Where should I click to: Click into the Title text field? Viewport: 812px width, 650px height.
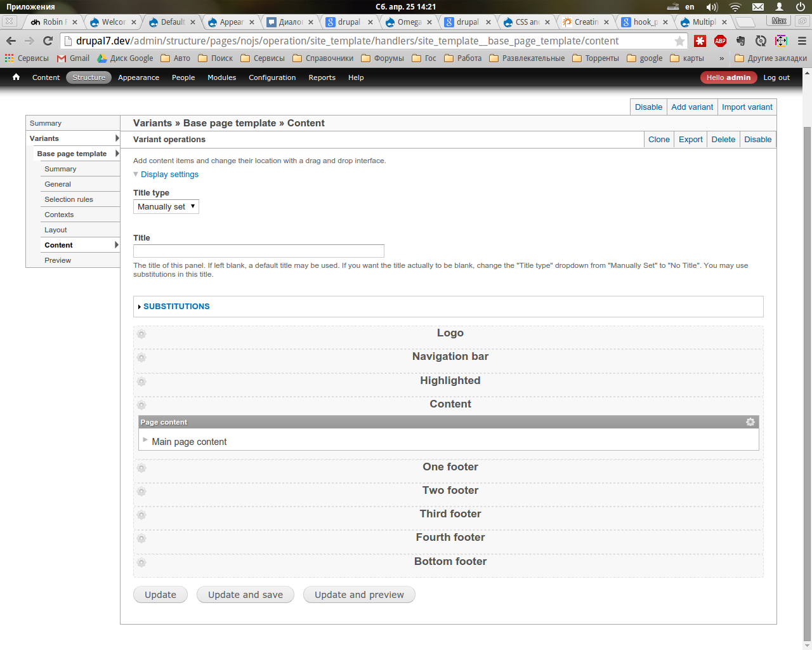[258, 251]
